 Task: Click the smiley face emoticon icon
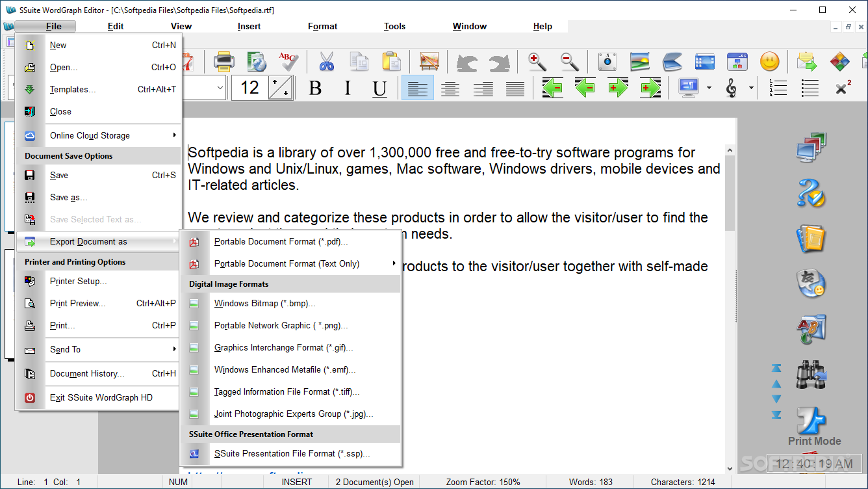pos(770,62)
